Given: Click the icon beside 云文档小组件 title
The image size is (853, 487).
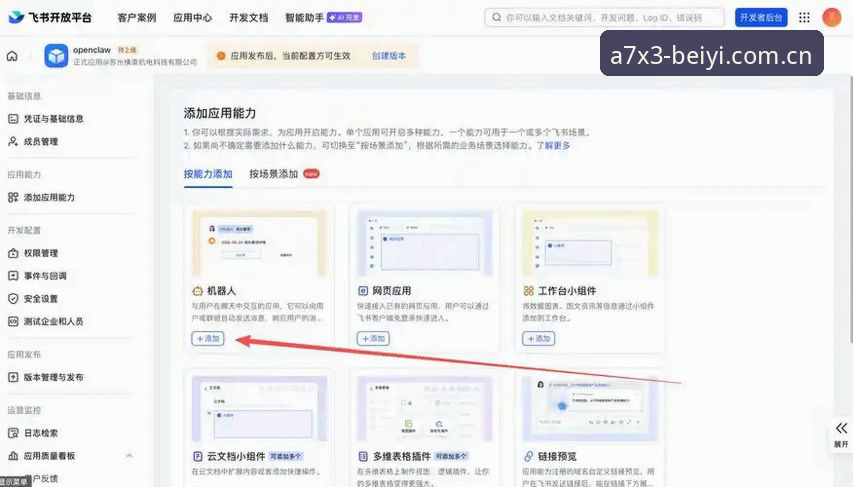Looking at the screenshot, I should (x=197, y=456).
